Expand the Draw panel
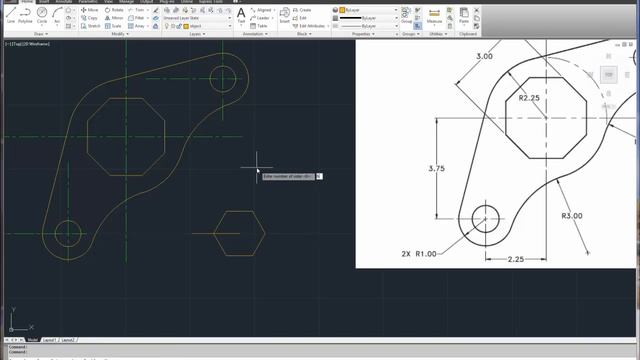Screen dimensions: 640x360 41,34
